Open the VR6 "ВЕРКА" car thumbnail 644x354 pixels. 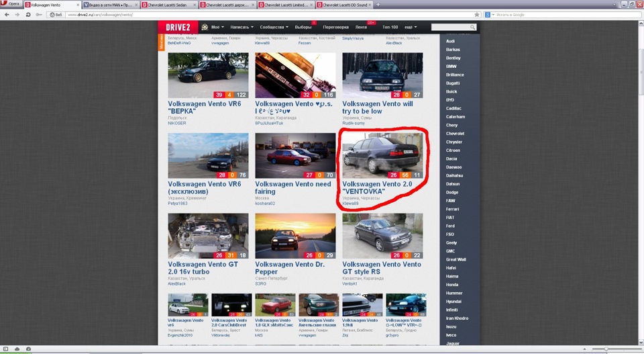[x=208, y=75]
